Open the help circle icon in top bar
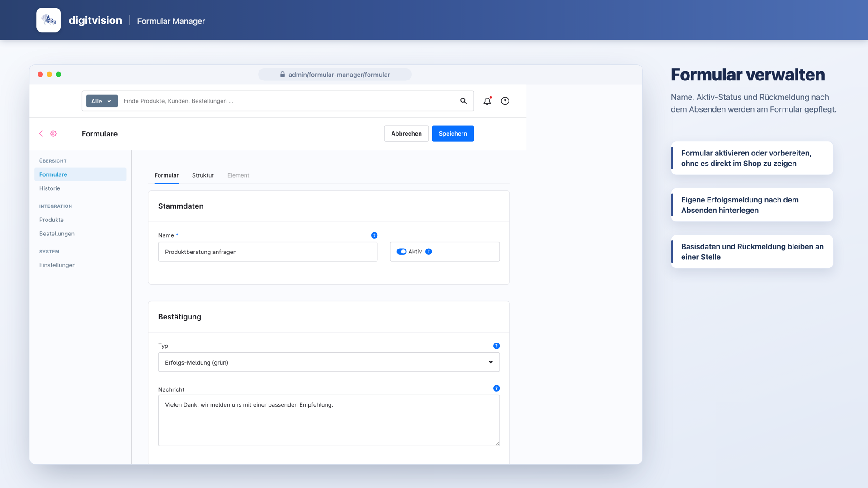This screenshot has width=868, height=488. tap(505, 101)
